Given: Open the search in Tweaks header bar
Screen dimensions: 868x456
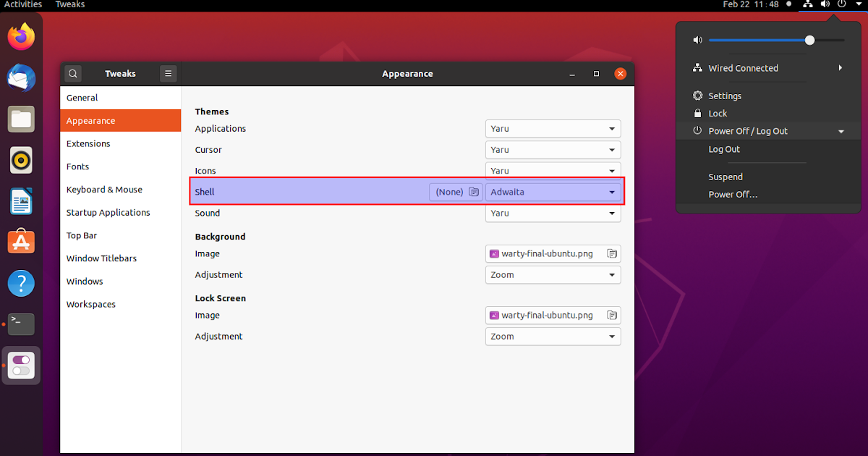Looking at the screenshot, I should coord(72,73).
